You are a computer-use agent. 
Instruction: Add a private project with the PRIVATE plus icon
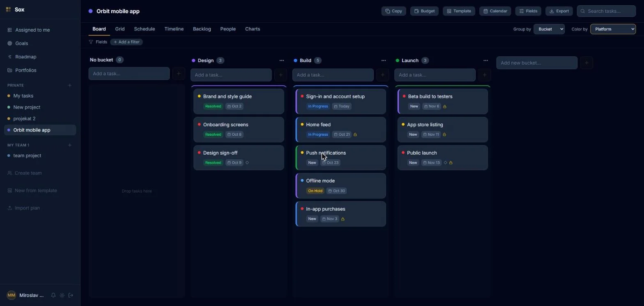click(70, 86)
